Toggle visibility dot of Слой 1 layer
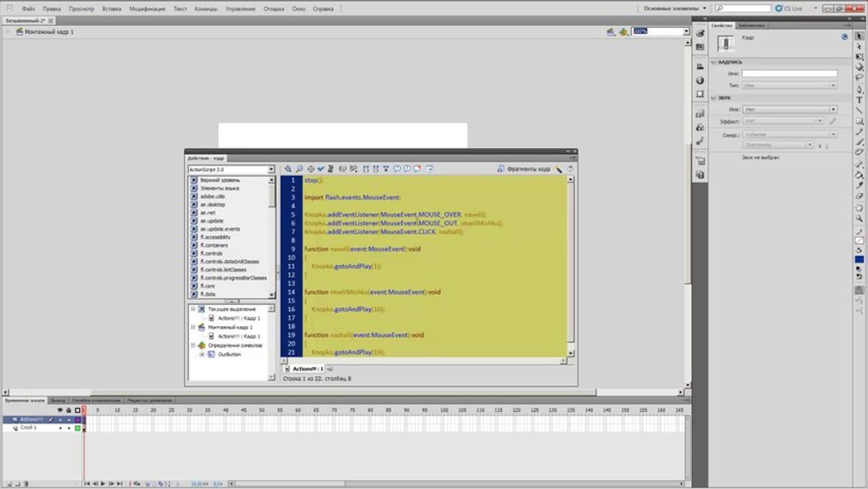This screenshot has height=489, width=868. click(x=60, y=428)
